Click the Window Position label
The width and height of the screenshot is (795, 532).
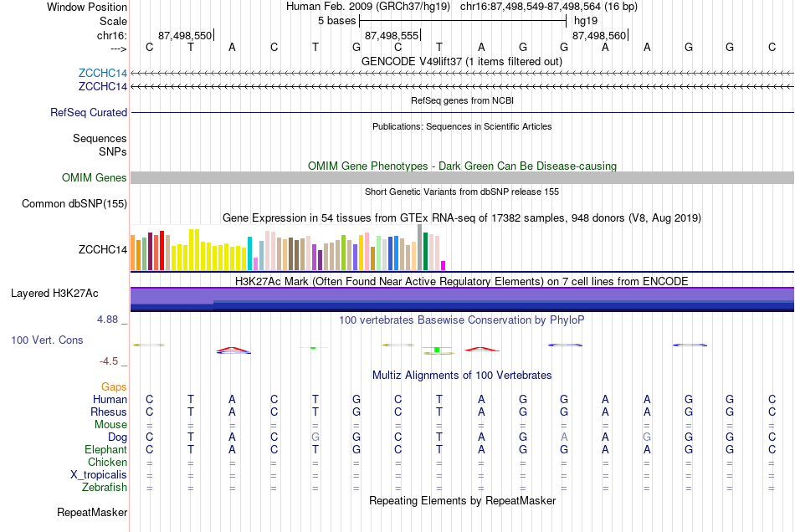87,7
